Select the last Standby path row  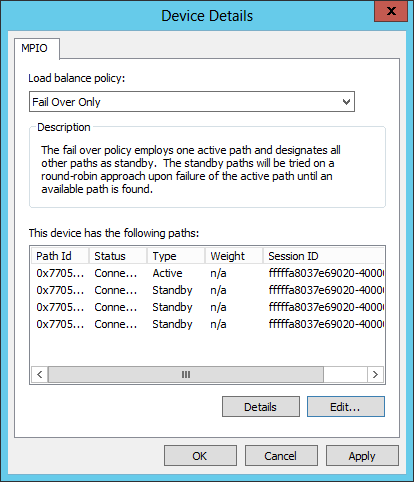click(x=207, y=324)
